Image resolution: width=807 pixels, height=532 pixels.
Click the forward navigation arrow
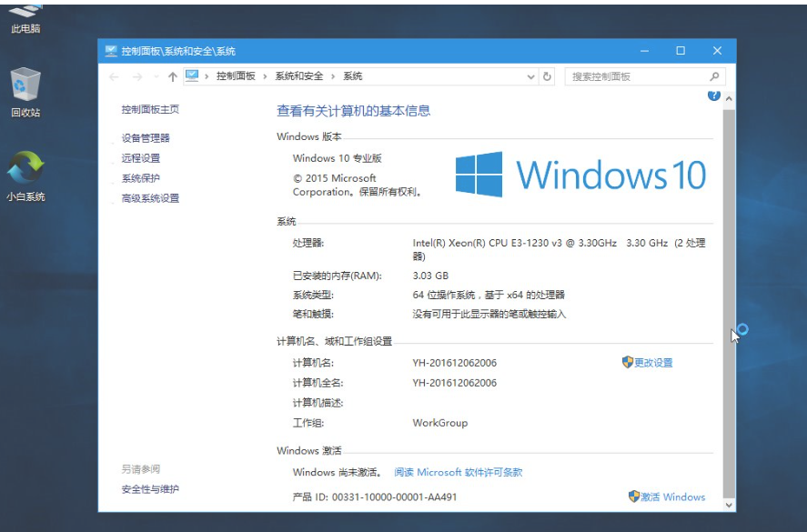pyautogui.click(x=136, y=76)
